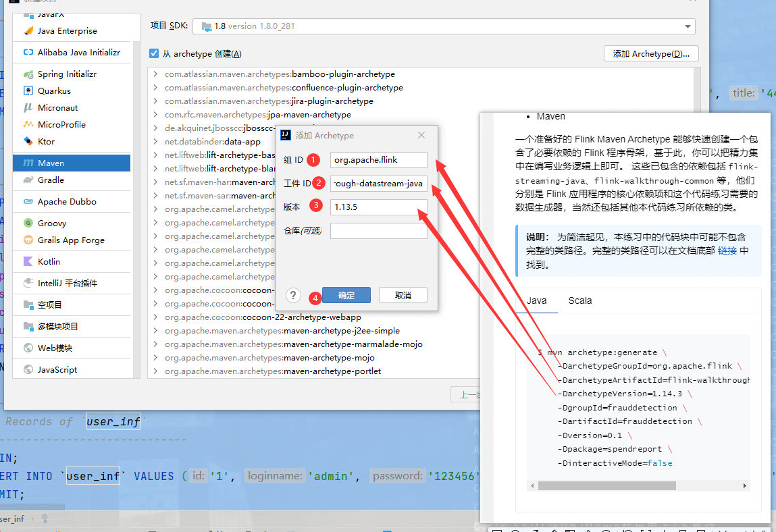776x532 pixels.
Task: Expand maven-archetype-mojo entry
Action: [155, 357]
